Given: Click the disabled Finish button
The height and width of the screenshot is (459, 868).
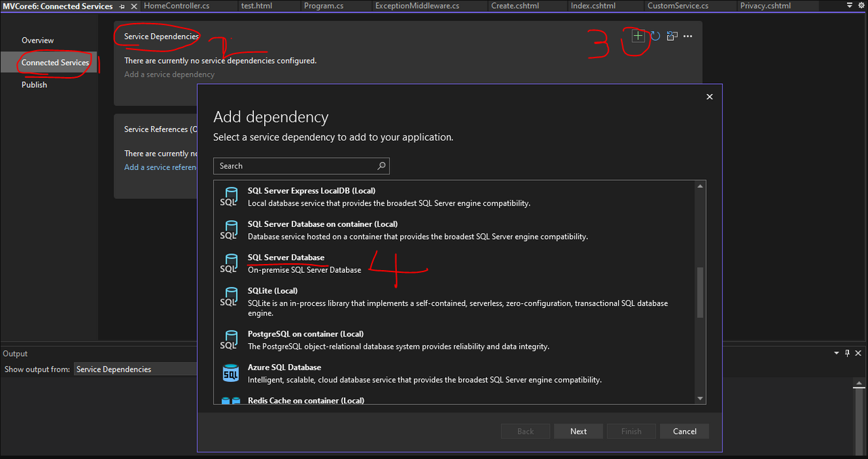Looking at the screenshot, I should [631, 431].
